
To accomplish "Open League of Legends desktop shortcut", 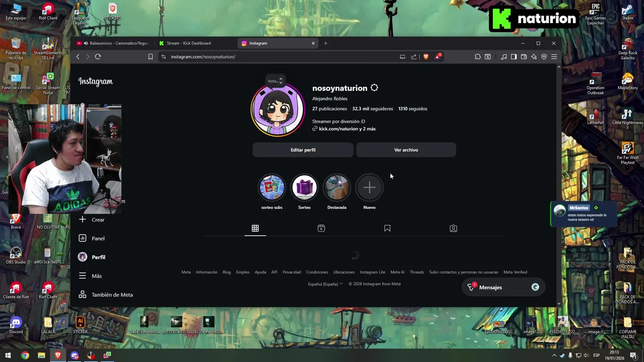I will (x=80, y=14).
